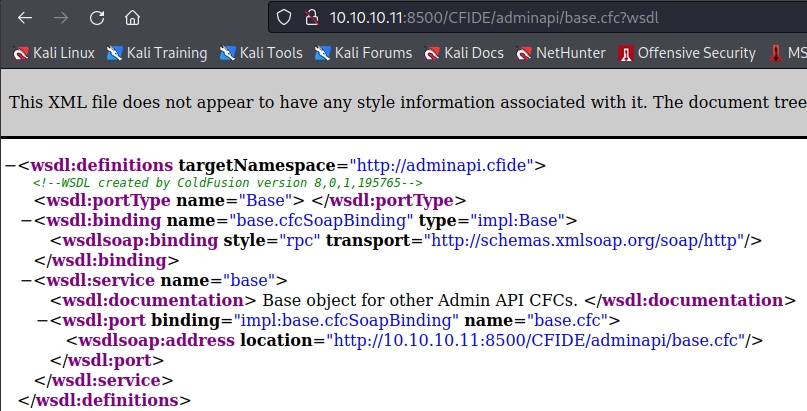Image resolution: width=807 pixels, height=411 pixels.
Task: Click the forward navigation arrow
Action: pyautogui.click(x=61, y=18)
